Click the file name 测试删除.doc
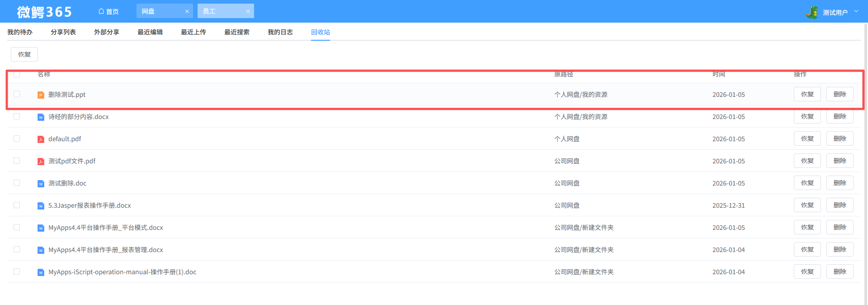This screenshot has height=305, width=868. coord(67,183)
